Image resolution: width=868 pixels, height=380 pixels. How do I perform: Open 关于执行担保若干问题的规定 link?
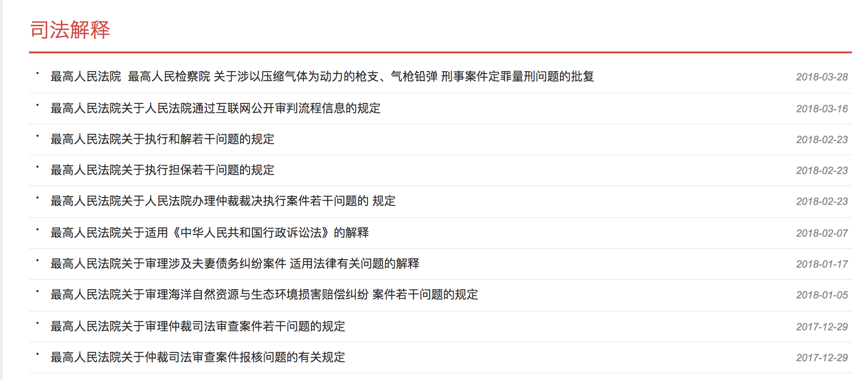click(x=162, y=170)
